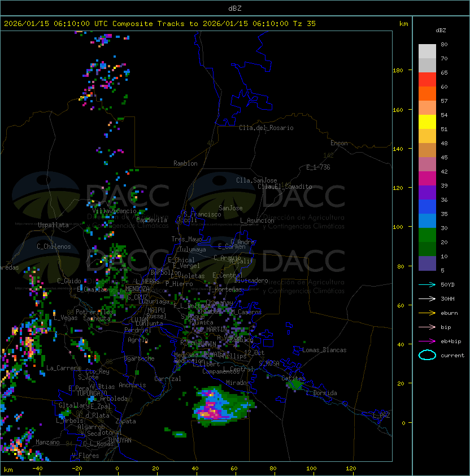
Task: Click the 'dBZ' title at the top
Action: point(235,8)
